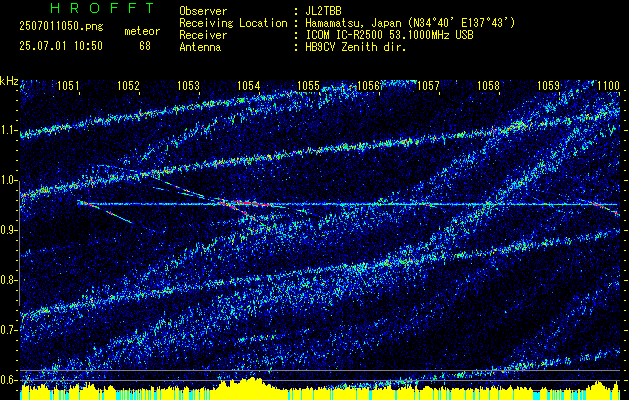Image resolution: width=629 pixels, height=400 pixels.
Task: Click the 1059 time axis marker
Action: tap(548, 85)
